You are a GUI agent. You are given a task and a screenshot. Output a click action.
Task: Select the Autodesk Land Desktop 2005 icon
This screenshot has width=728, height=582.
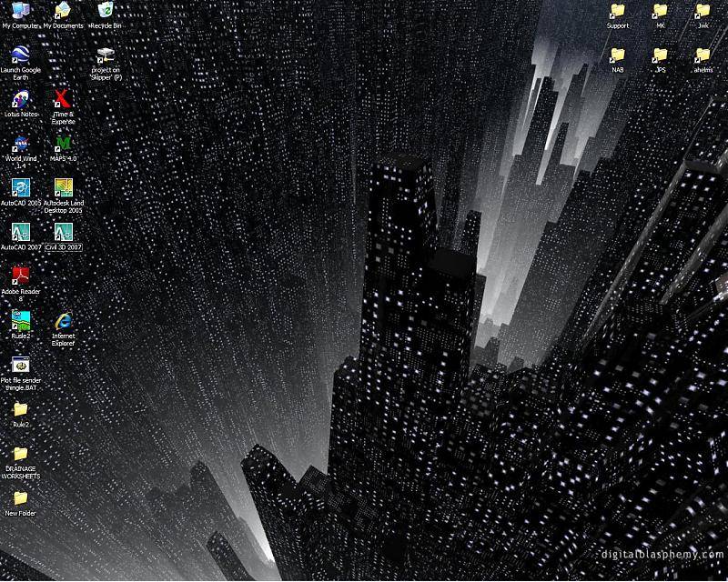click(63, 188)
